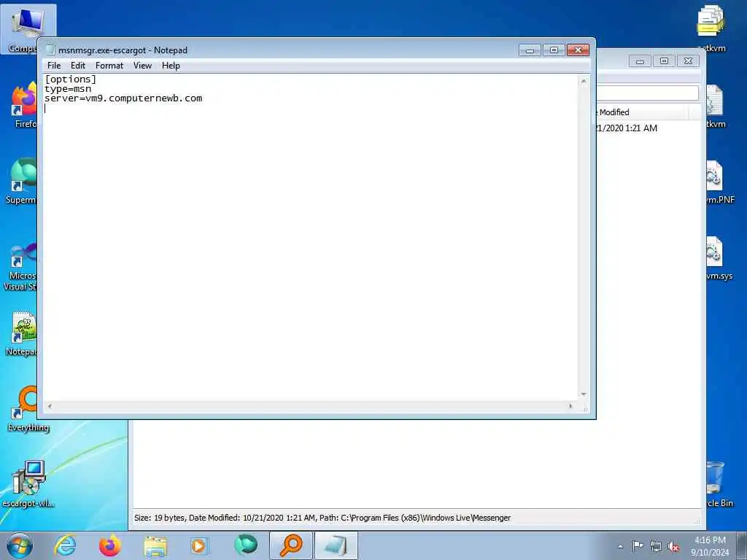Maximize the background Everything window
Screen dimensions: 747x560
pos(664,61)
